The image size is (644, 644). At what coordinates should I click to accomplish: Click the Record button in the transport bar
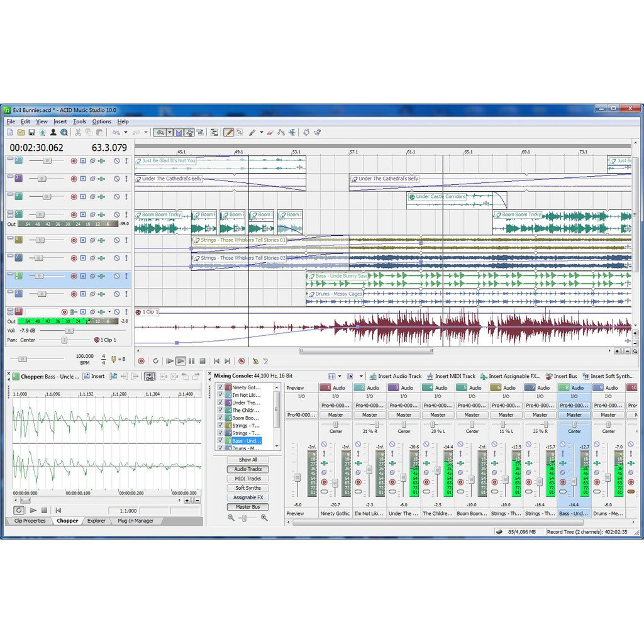pyautogui.click(x=141, y=360)
